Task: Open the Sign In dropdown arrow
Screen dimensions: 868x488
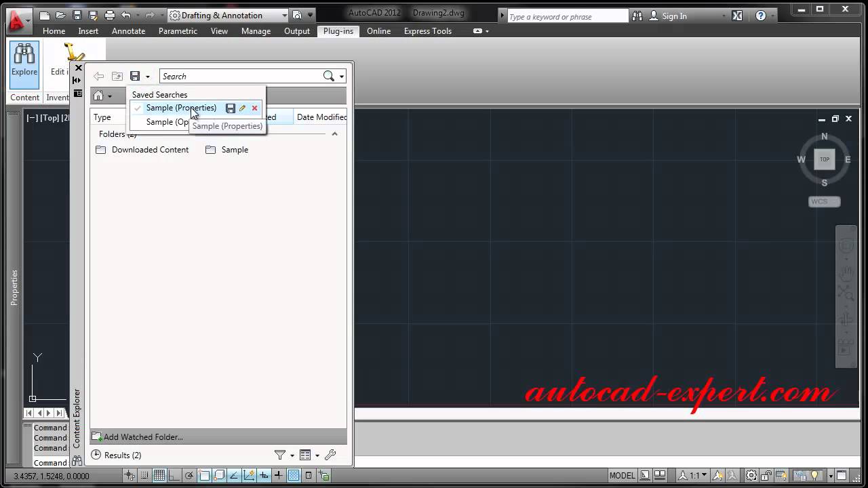Action: pos(724,16)
